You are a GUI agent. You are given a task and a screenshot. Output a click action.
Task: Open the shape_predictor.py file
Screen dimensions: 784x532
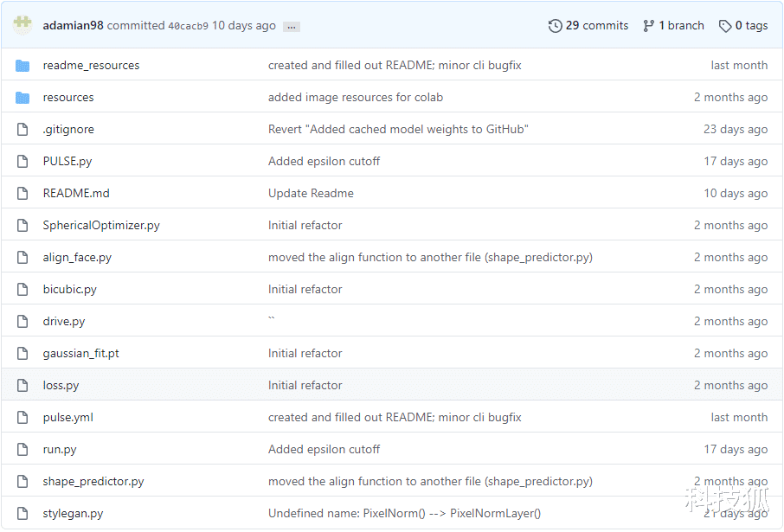tap(93, 481)
